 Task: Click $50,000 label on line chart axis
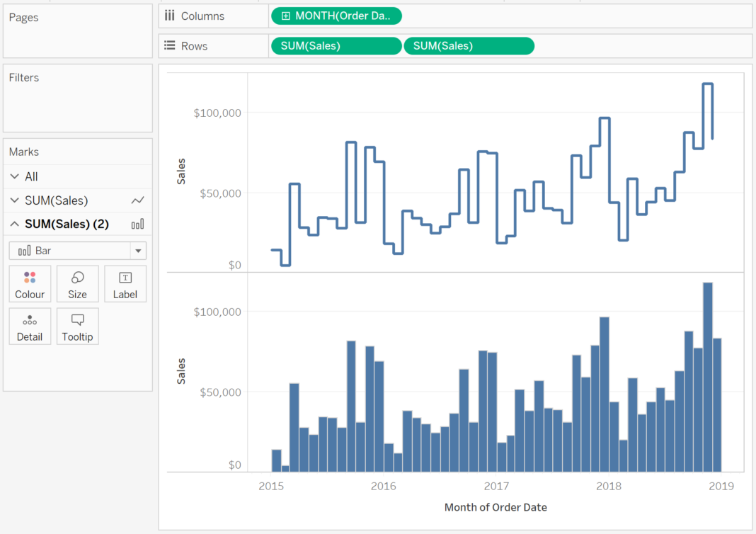pos(220,193)
